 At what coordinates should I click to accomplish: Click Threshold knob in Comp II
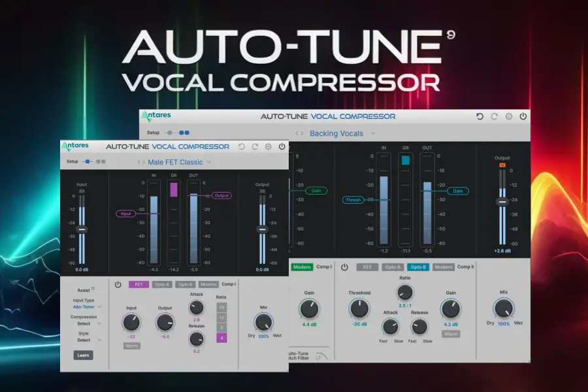pos(359,309)
